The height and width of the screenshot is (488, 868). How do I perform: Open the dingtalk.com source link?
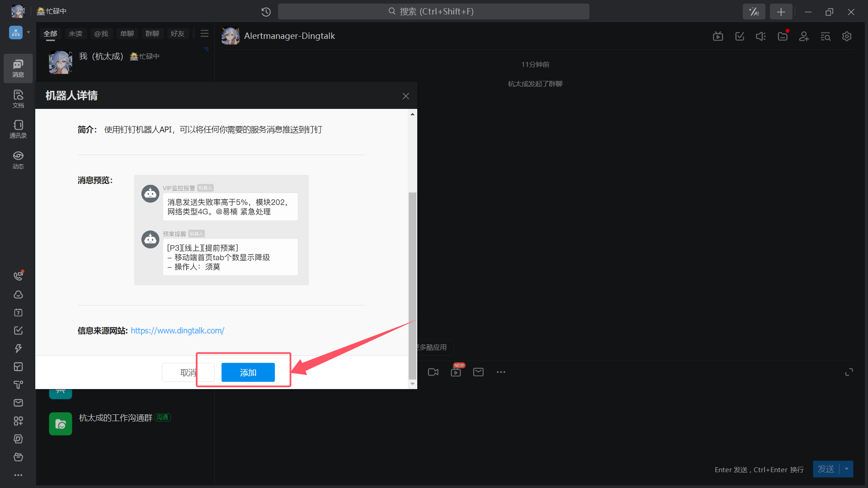click(x=177, y=331)
